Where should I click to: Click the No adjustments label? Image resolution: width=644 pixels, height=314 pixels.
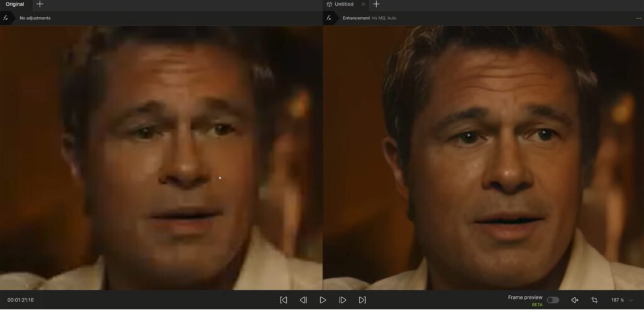pyautogui.click(x=35, y=18)
